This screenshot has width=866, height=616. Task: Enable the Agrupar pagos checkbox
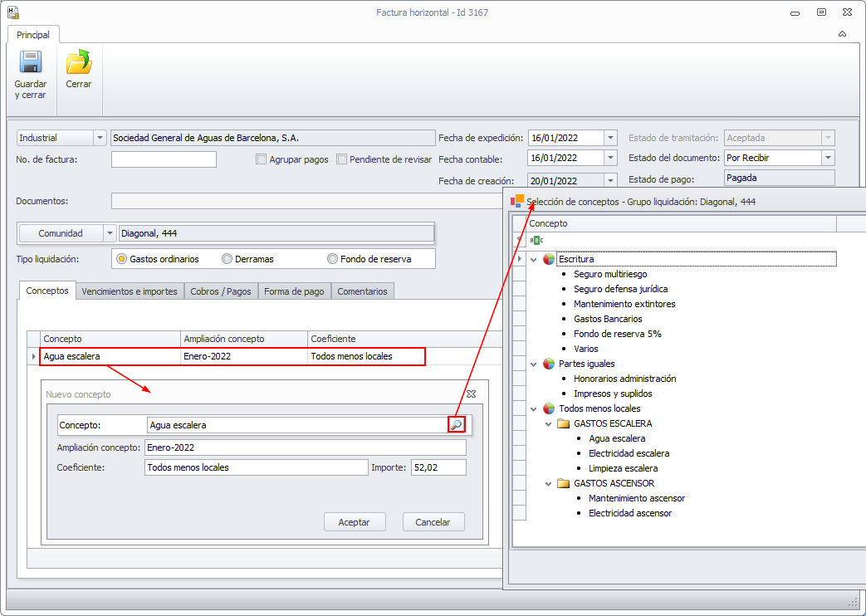coord(261,159)
